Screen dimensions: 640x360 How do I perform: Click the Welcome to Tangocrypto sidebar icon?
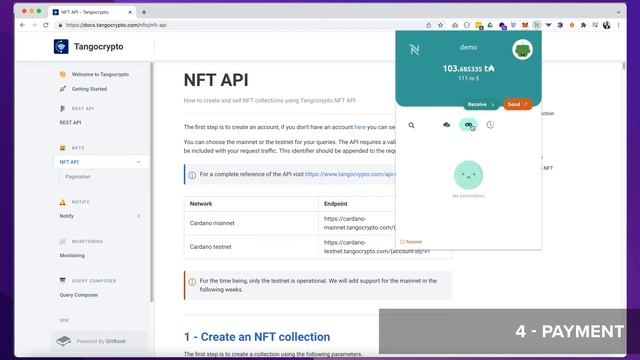pos(62,74)
